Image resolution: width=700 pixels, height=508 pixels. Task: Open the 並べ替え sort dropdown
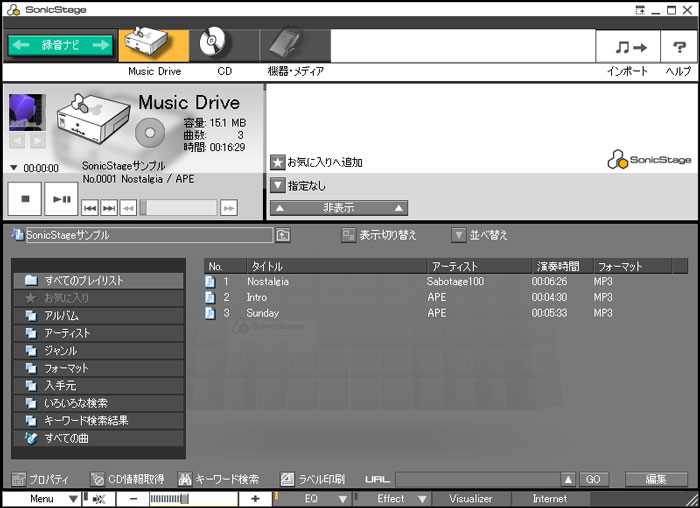[x=459, y=235]
